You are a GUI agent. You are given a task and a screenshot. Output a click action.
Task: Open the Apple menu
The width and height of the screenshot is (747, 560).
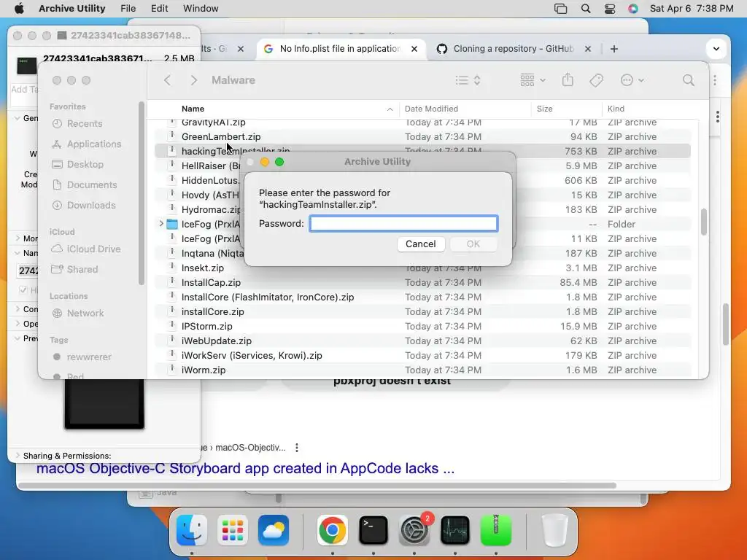click(x=19, y=8)
